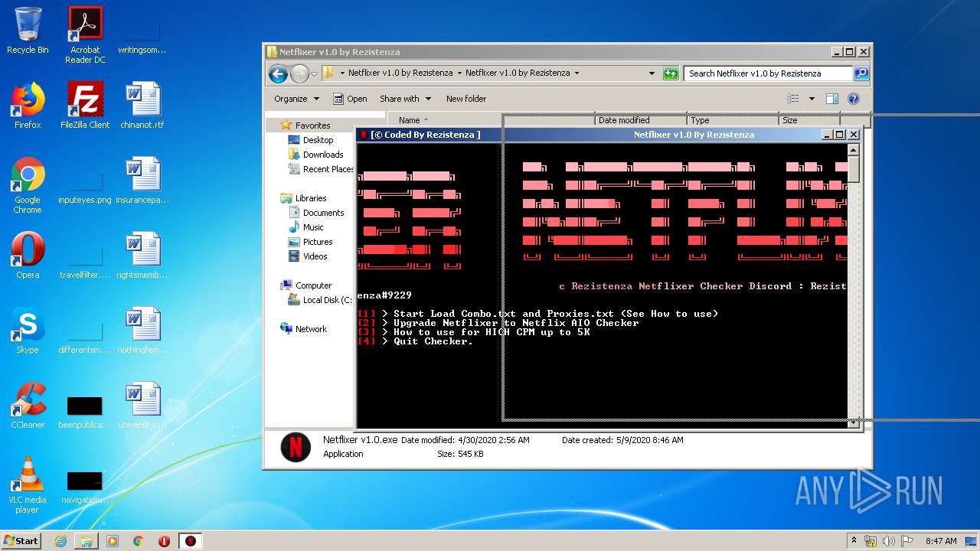Select Libraries in navigation pane
980x551 pixels.
pyautogui.click(x=303, y=198)
